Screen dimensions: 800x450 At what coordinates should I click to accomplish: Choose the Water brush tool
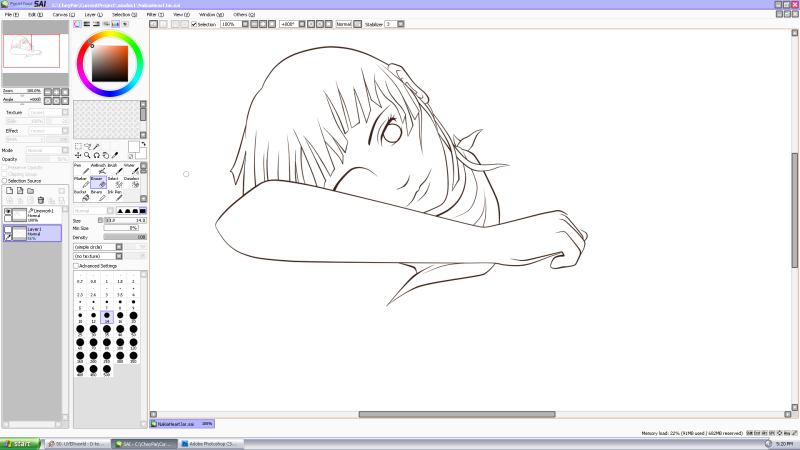point(130,169)
